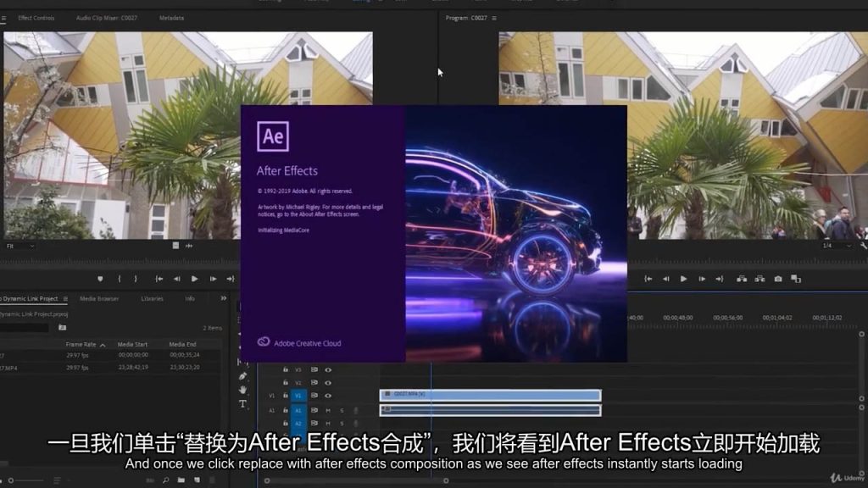Open the Media Browser tab
This screenshot has height=488, width=868.
(99, 299)
